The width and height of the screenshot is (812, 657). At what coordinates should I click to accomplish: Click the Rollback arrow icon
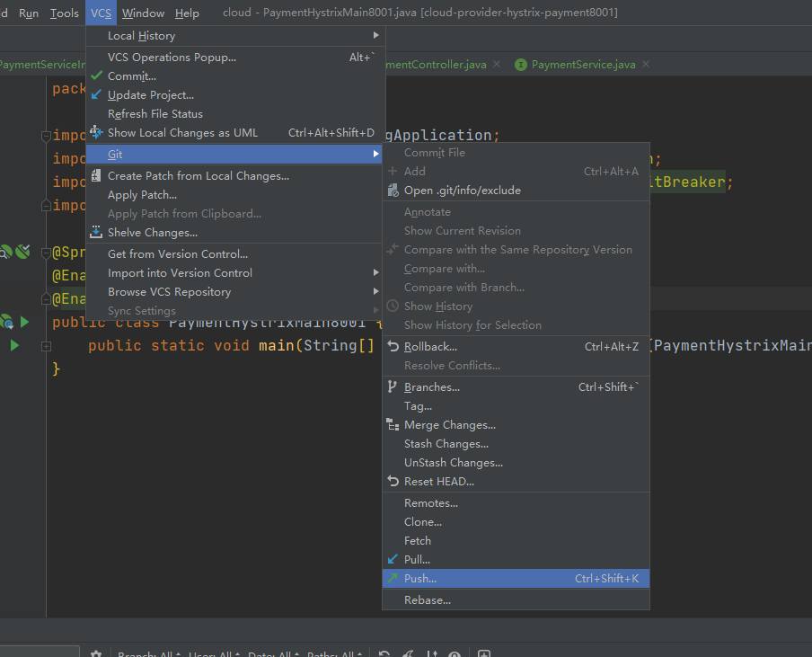pyautogui.click(x=393, y=346)
